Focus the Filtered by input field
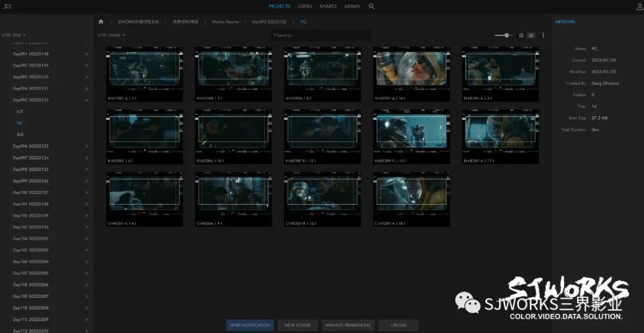644x333 pixels. [320, 35]
